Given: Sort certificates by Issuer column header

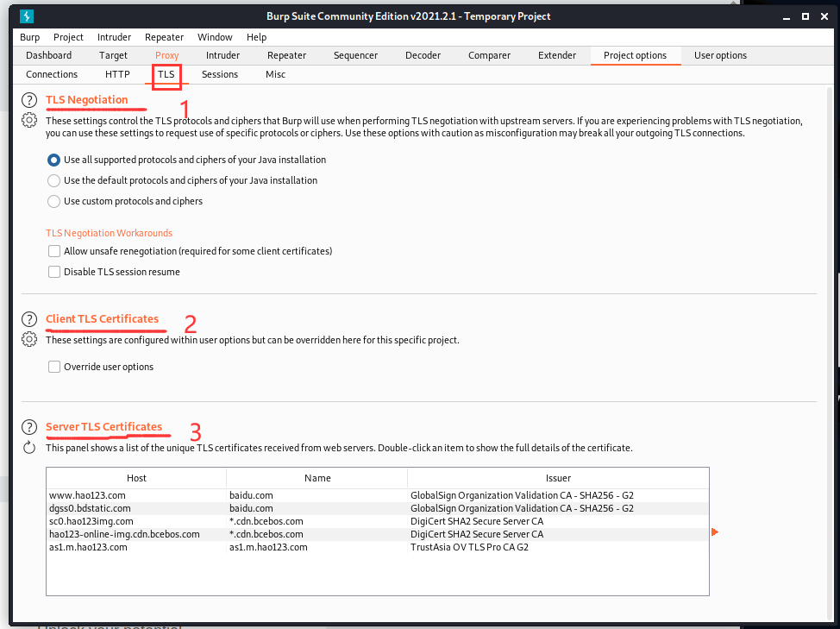Looking at the screenshot, I should click(558, 478).
